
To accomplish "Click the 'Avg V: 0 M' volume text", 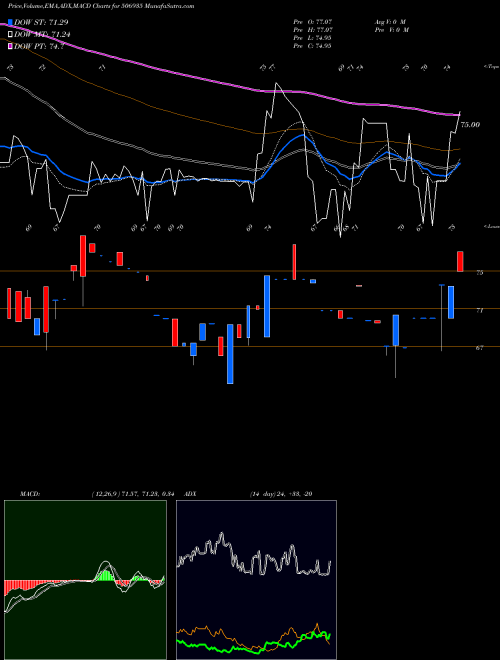I will [390, 22].
